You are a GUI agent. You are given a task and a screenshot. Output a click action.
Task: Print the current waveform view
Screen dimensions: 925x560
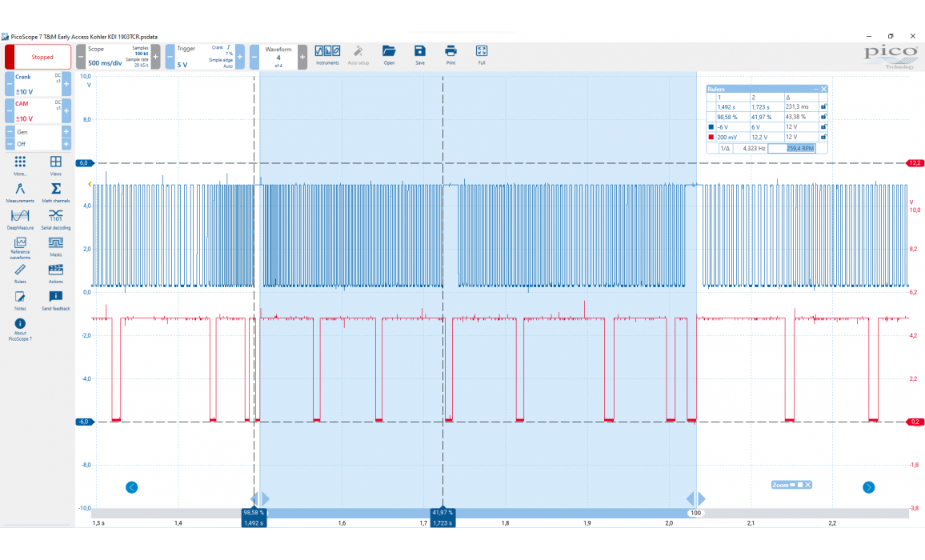(x=450, y=54)
